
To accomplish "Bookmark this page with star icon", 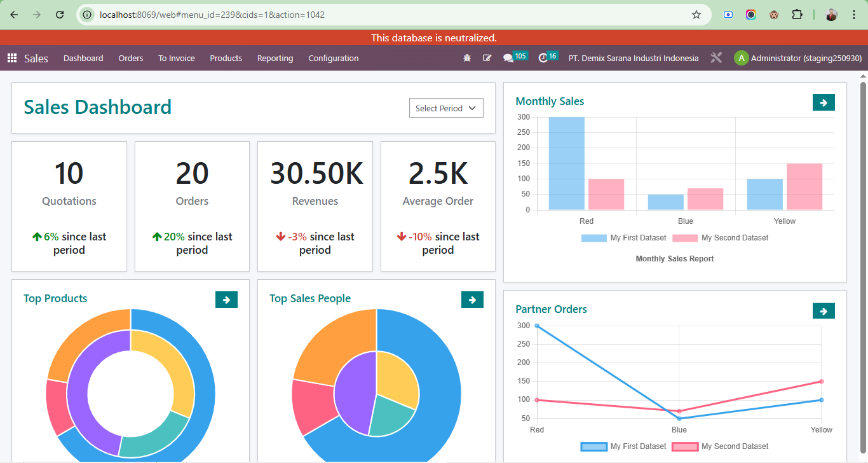I will pos(696,15).
